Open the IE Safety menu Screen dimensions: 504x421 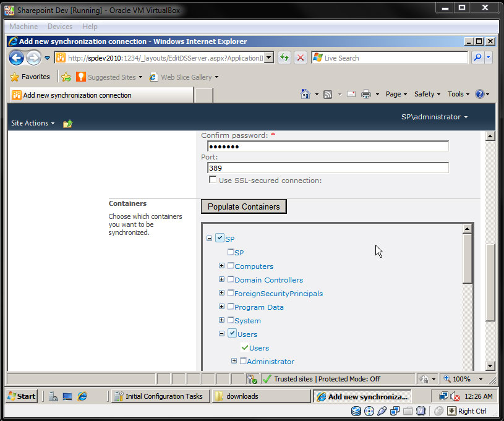point(427,94)
